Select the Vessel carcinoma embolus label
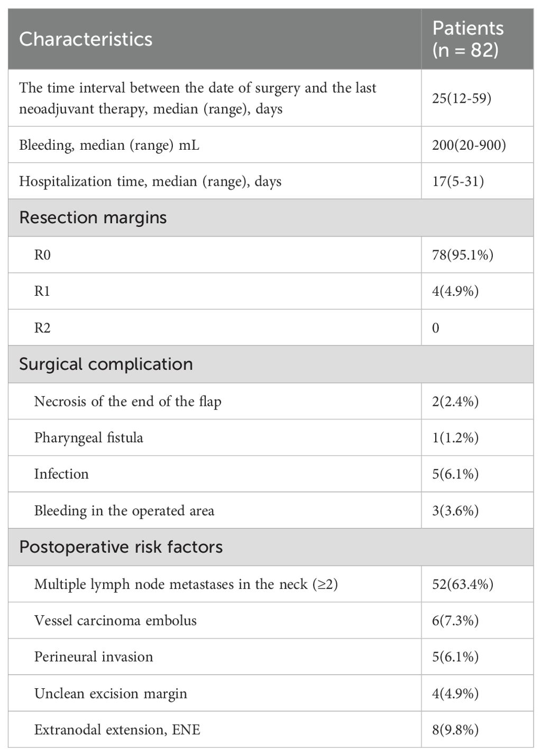The image size is (542, 756). [x=115, y=621]
